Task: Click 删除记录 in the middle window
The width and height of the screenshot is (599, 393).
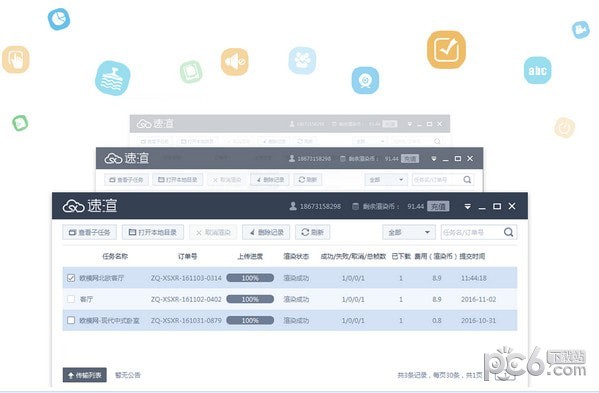Action: pyautogui.click(x=270, y=180)
